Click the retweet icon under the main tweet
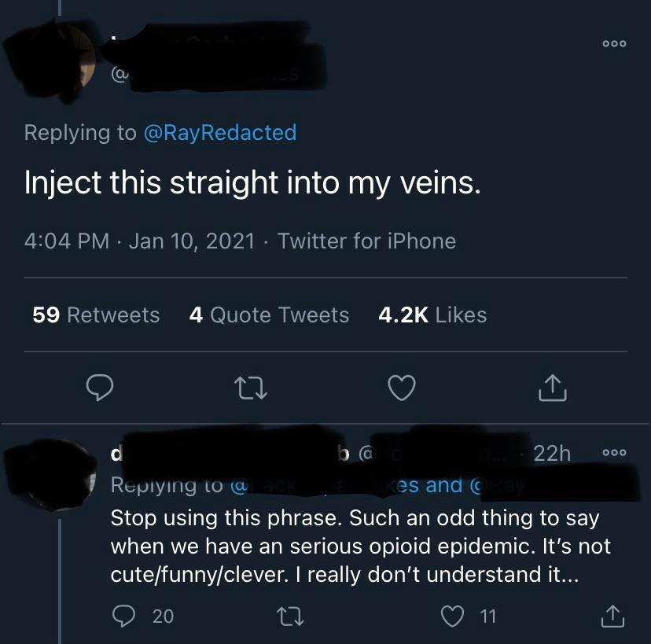651x644 pixels. click(x=251, y=387)
